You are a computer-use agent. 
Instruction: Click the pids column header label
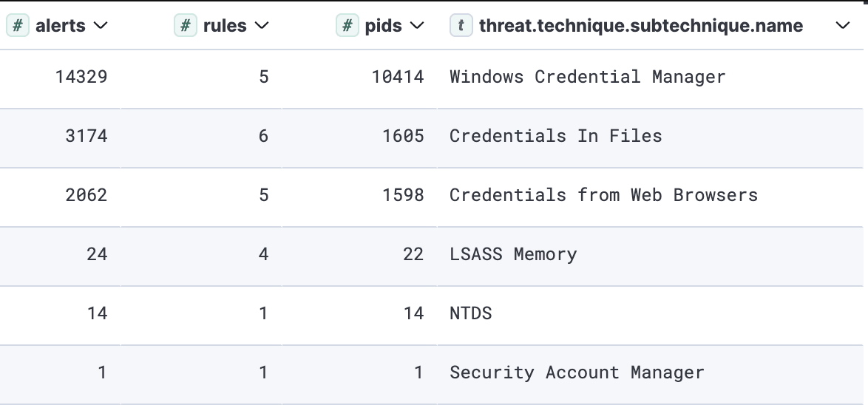coord(383,26)
